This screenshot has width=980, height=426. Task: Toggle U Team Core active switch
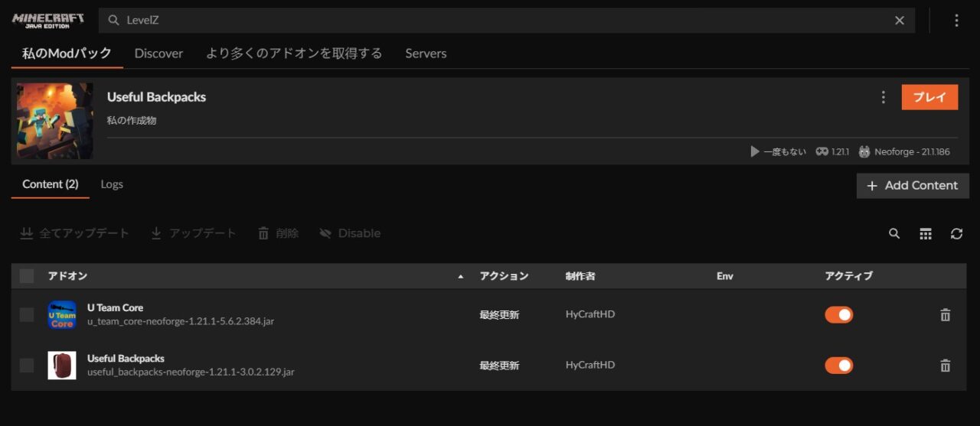pos(838,314)
